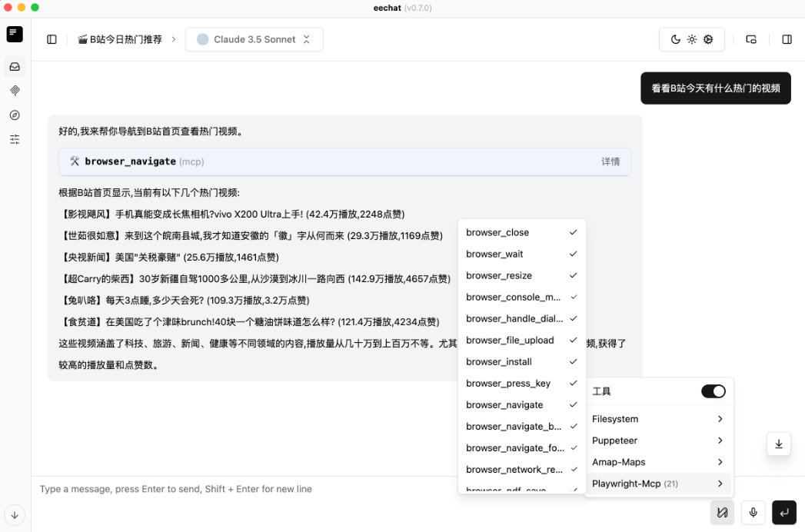Viewport: 805px width, 532px height.
Task: Open the compass discover icon in sidebar
Action: 15,115
